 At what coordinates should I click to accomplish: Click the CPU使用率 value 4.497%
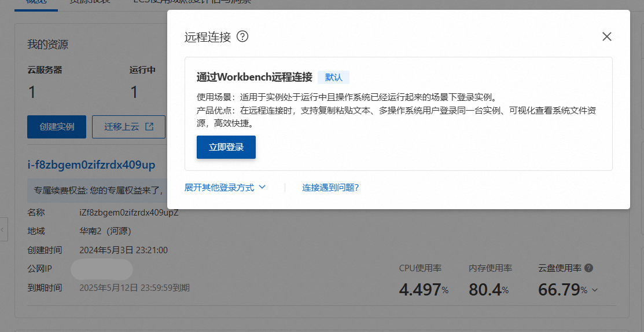click(424, 290)
